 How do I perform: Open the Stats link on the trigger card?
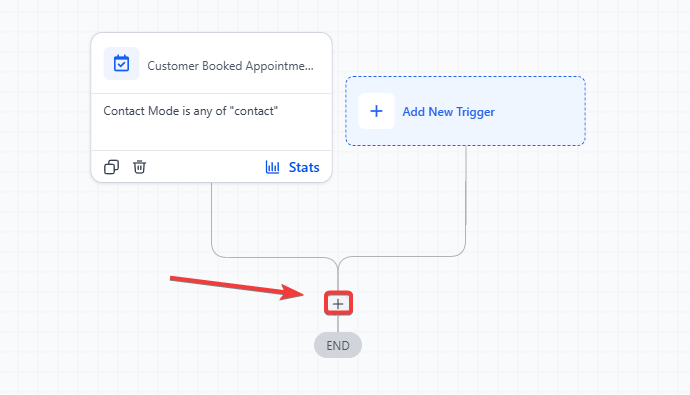304,167
